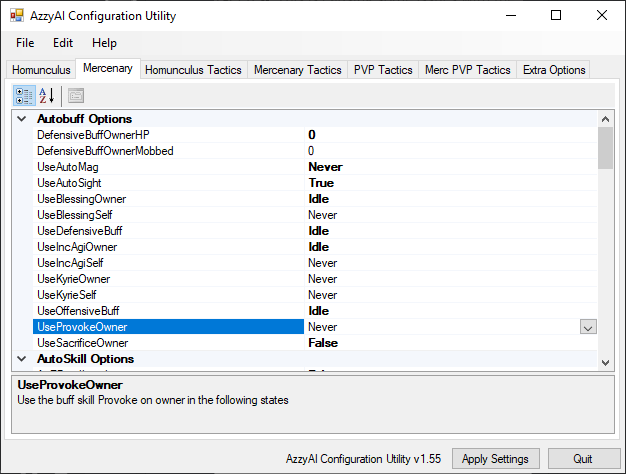626x474 pixels.
Task: Click the UseProvokeOwner value Never field
Action: [442, 327]
